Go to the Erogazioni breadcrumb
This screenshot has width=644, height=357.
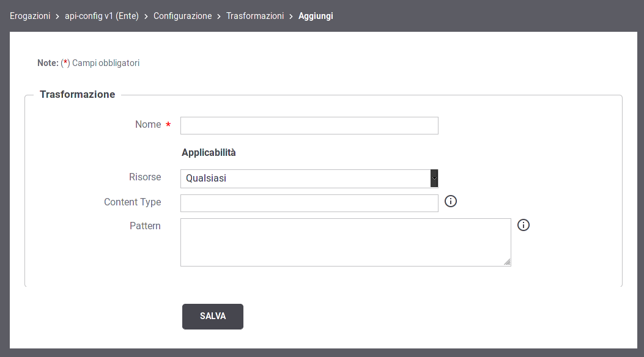coord(30,16)
